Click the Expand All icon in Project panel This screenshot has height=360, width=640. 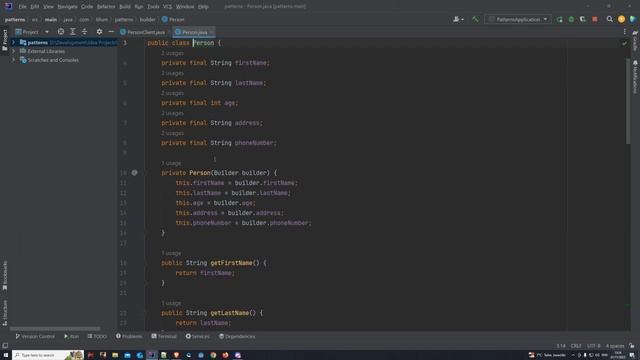coord(73,31)
